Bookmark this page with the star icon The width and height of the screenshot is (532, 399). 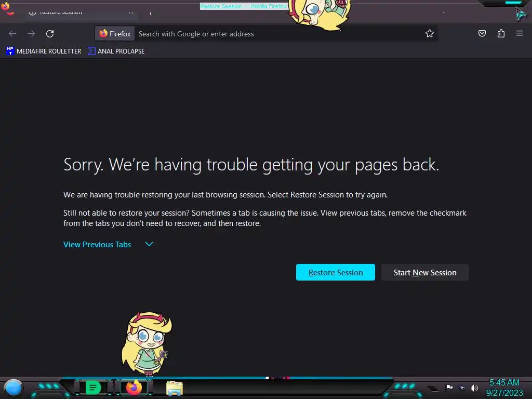click(430, 34)
